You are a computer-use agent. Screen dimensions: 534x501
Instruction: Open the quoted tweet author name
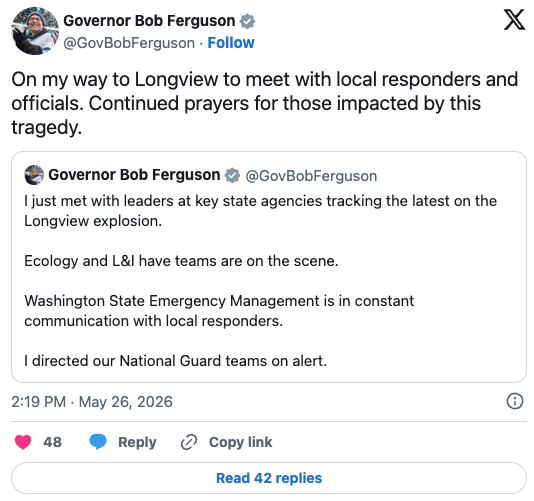point(134,175)
